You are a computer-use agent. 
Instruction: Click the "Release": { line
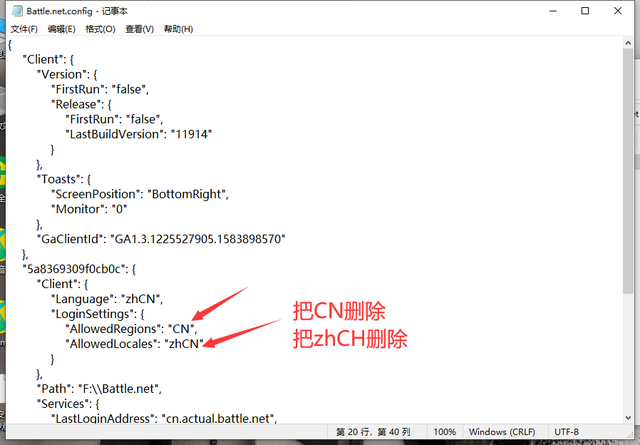click(x=81, y=105)
